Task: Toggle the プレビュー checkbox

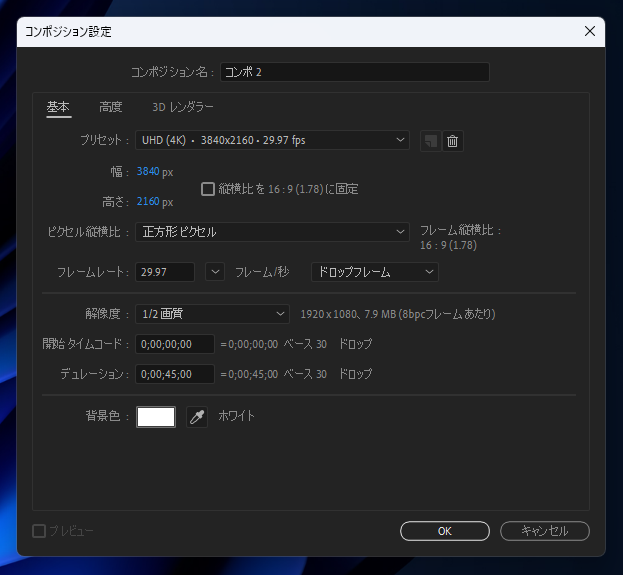Action: pyautogui.click(x=39, y=531)
